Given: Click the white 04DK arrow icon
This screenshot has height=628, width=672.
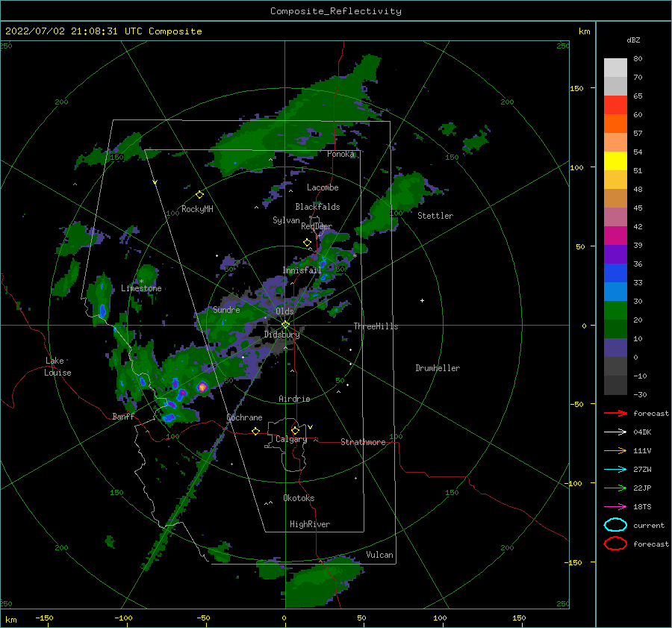Looking at the screenshot, I should (x=615, y=432).
